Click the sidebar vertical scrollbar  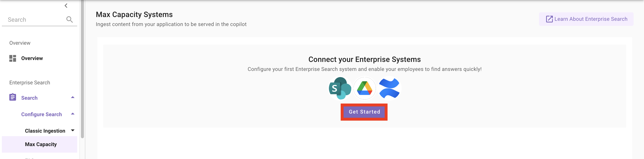[x=82, y=69]
